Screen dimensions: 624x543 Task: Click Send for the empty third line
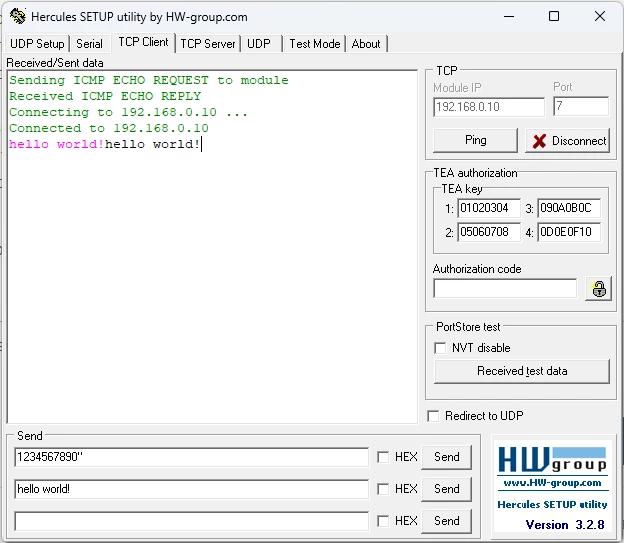447,521
